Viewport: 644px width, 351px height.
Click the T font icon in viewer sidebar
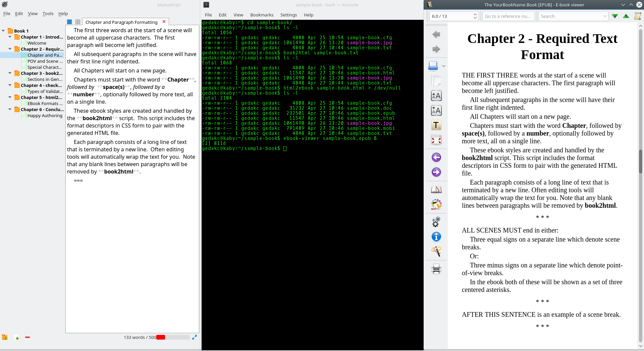pos(436,125)
